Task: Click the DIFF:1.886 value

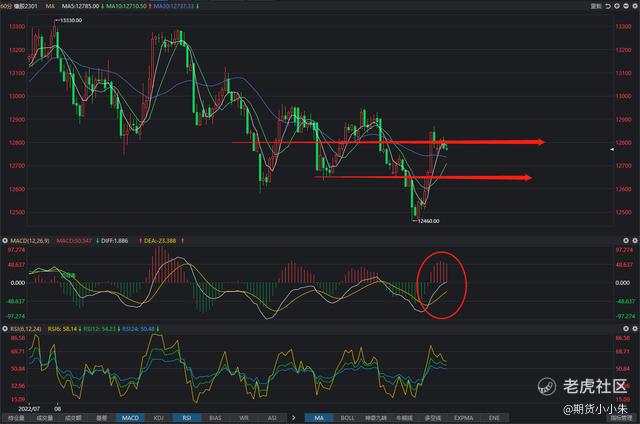Action: pyautogui.click(x=115, y=241)
